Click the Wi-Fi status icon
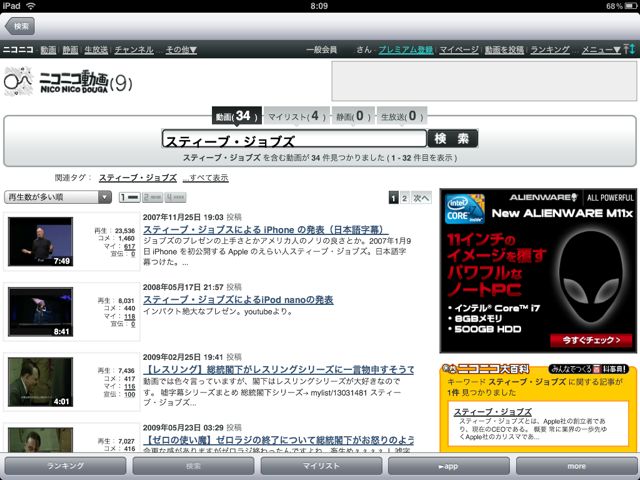The width and height of the screenshot is (640, 480). click(x=31, y=6)
